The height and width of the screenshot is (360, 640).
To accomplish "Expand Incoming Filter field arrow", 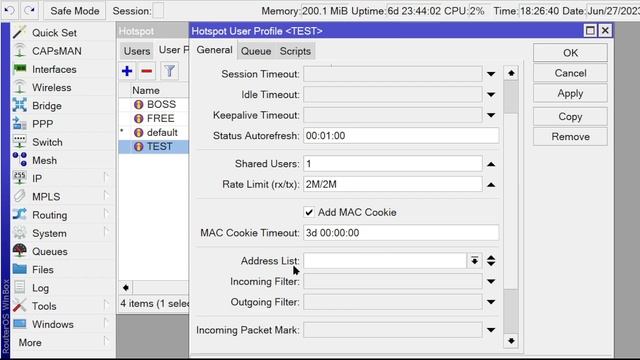I will tap(491, 282).
